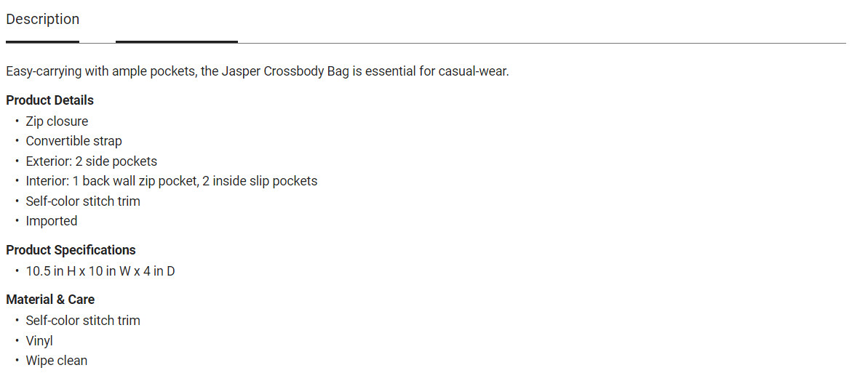
Task: Click the bullet dot before Wipe clean
Action: point(17,361)
